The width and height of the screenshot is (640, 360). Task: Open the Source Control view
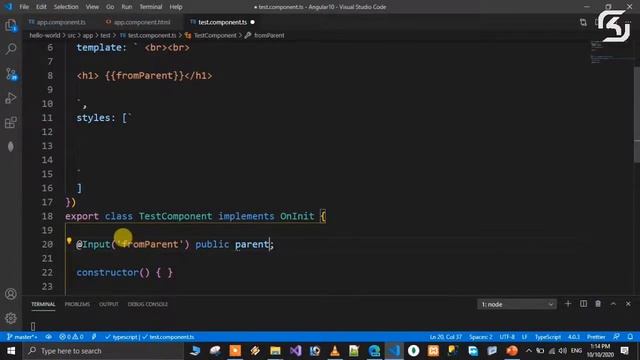pos(11,74)
